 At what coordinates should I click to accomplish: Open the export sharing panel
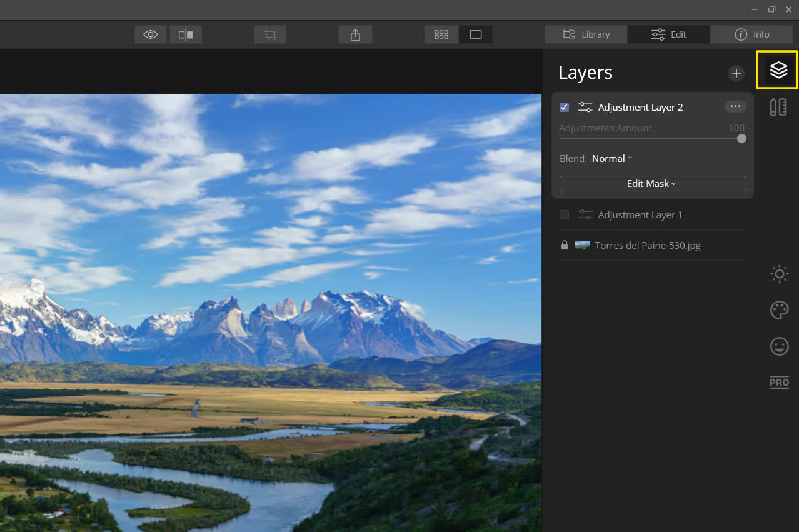[x=355, y=34]
